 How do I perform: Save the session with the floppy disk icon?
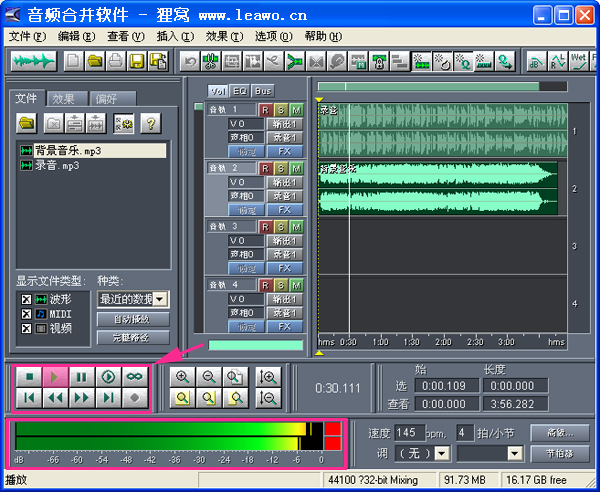(137, 61)
